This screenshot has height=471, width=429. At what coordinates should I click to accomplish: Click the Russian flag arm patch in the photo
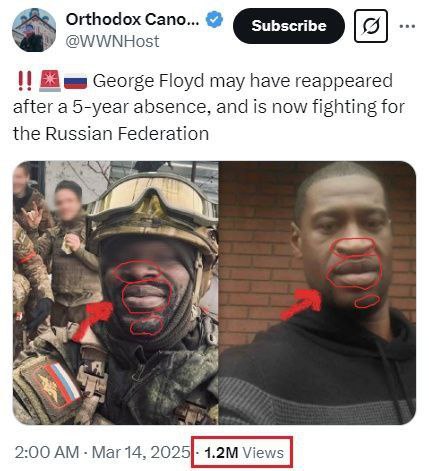pyautogui.click(x=55, y=387)
